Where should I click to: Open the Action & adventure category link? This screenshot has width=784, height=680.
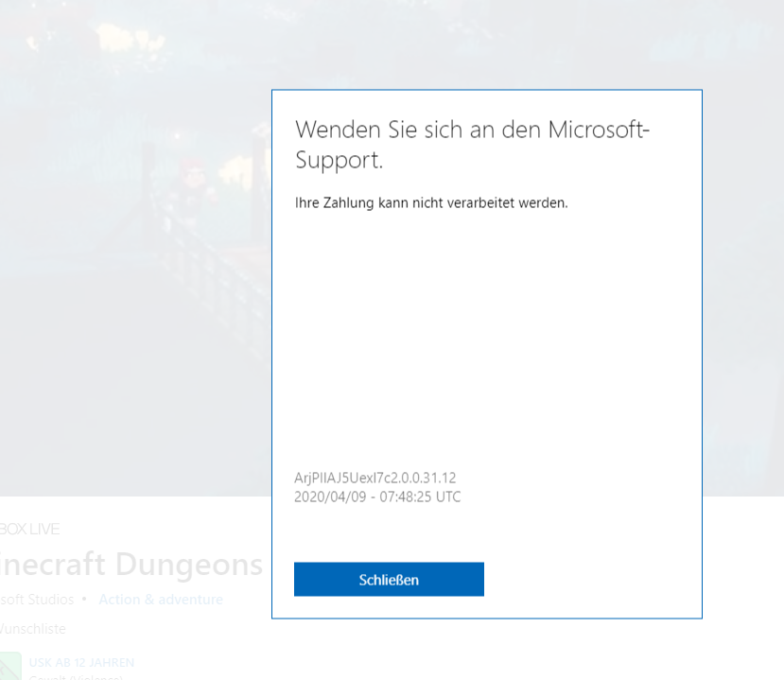tap(161, 599)
